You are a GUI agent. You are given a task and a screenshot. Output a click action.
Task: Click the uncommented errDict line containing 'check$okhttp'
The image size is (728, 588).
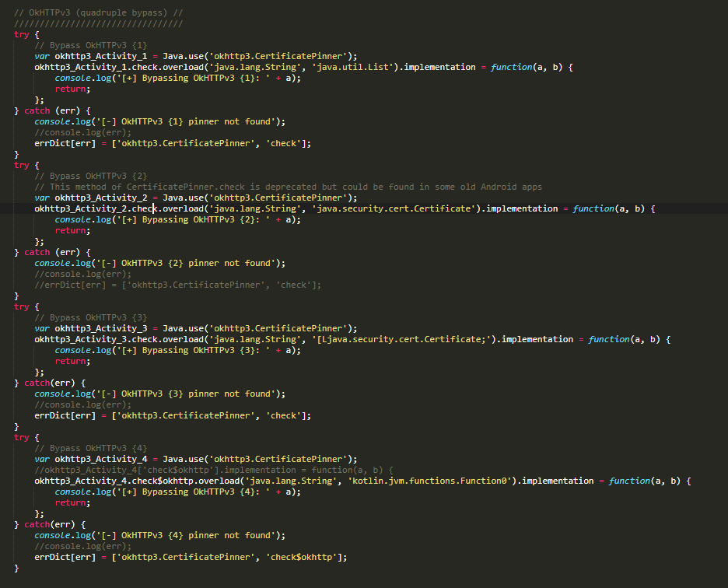pyautogui.click(x=191, y=557)
